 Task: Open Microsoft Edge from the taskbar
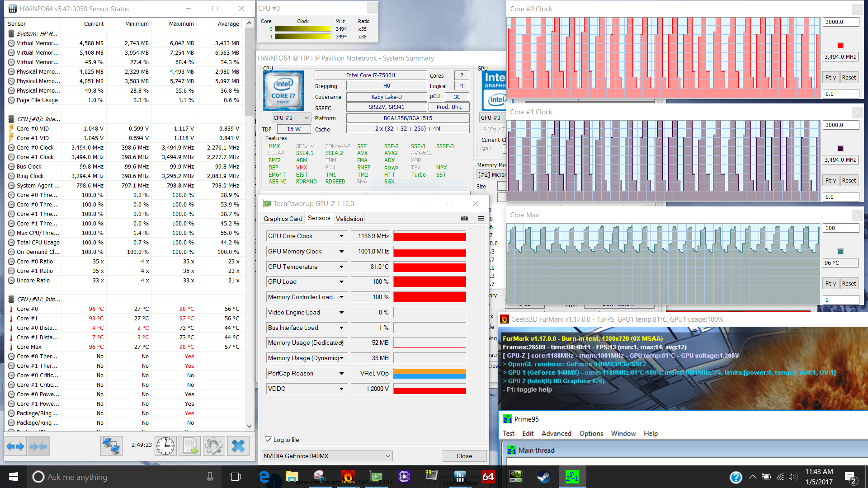[264, 477]
